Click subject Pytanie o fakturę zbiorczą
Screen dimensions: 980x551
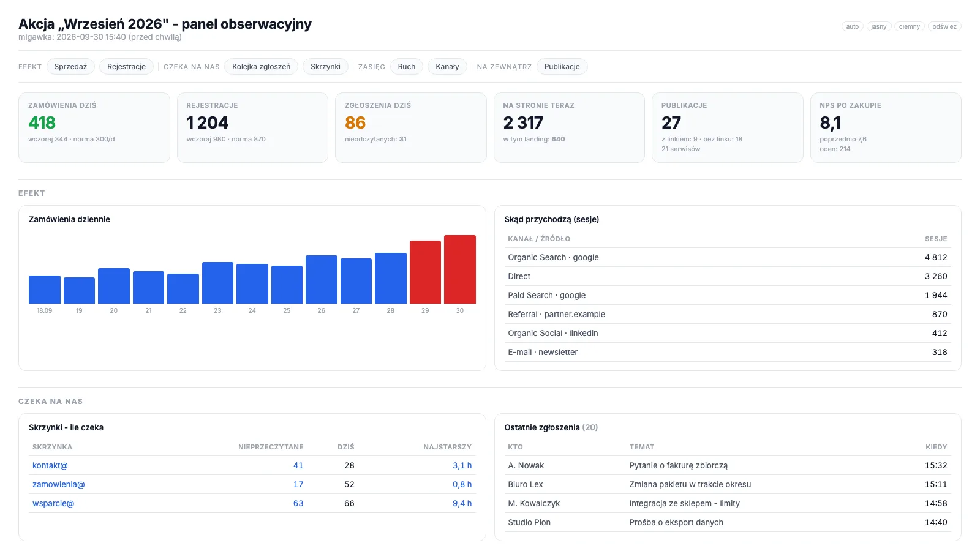click(679, 465)
